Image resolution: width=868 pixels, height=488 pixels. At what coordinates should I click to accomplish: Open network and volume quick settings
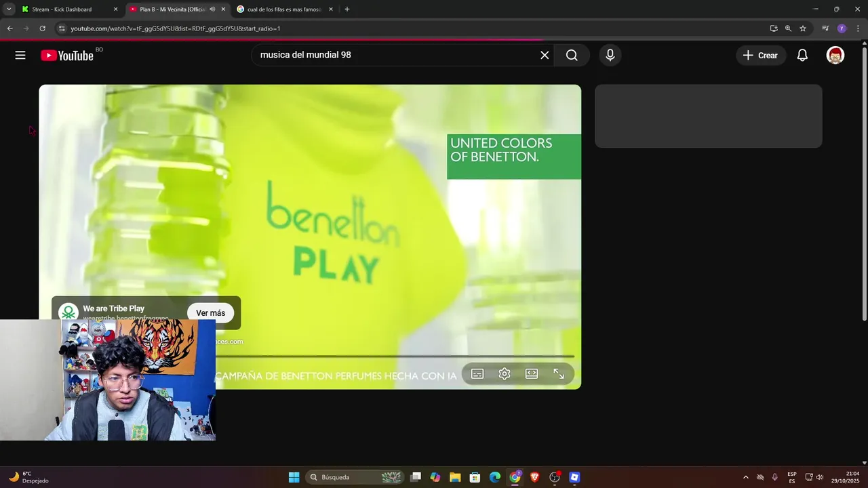pyautogui.click(x=814, y=477)
